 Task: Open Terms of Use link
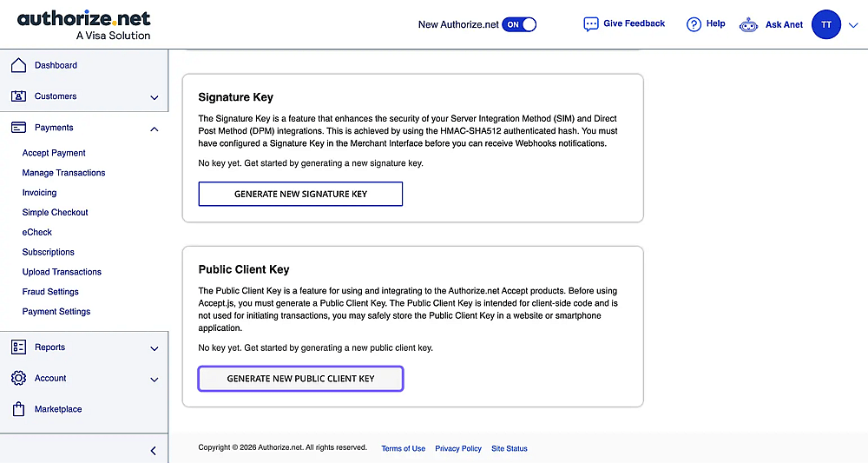tap(403, 448)
